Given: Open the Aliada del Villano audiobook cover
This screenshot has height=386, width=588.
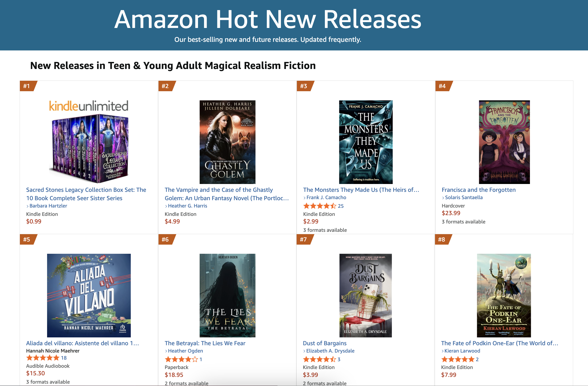Looking at the screenshot, I should (x=89, y=295).
